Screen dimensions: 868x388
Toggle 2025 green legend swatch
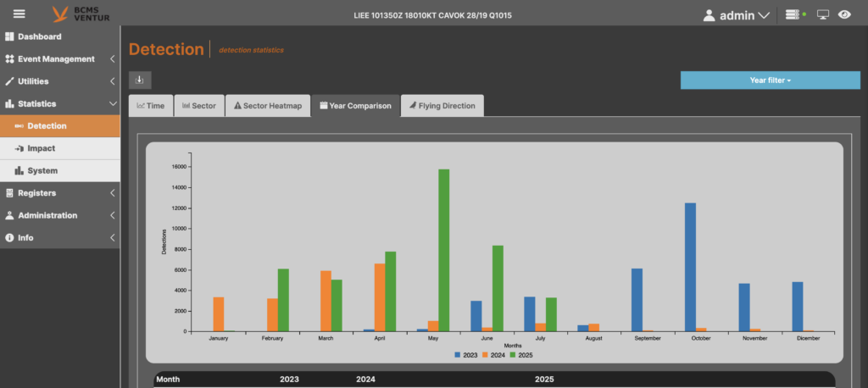(x=513, y=355)
